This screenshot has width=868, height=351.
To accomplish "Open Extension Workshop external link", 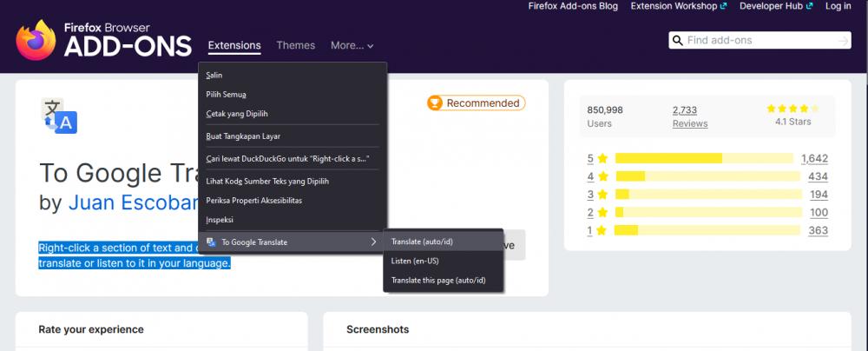I will tap(679, 6).
